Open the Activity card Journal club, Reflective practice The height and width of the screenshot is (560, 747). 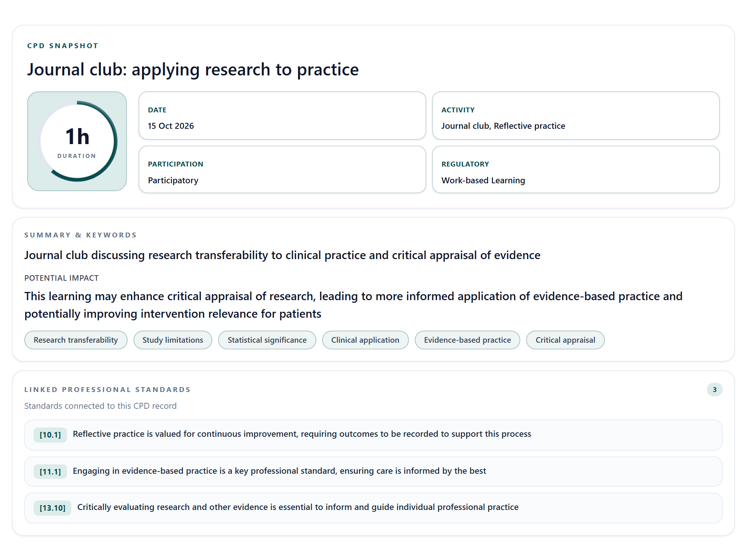pos(576,116)
